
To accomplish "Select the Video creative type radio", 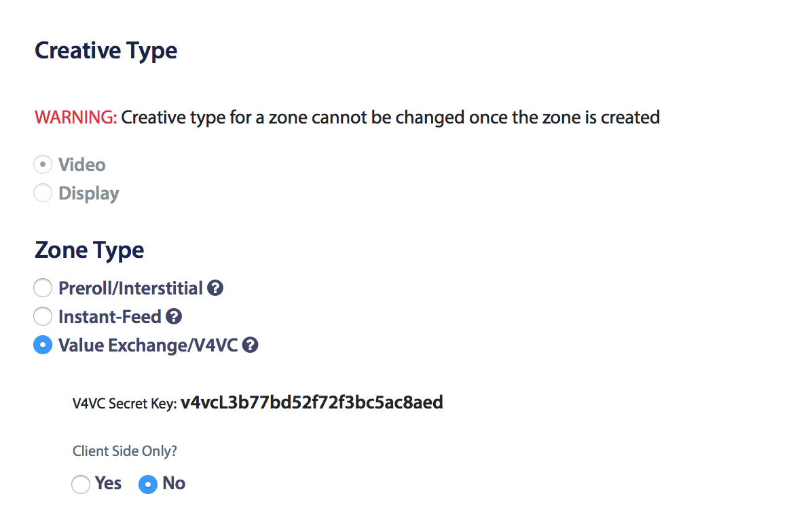I will 43,165.
